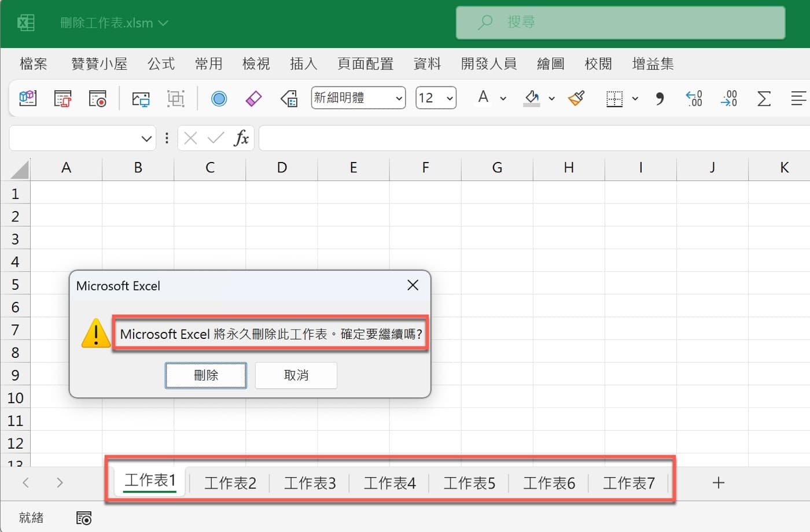Expand the font color dropdown arrow
This screenshot has width=810, height=532.
[x=503, y=98]
